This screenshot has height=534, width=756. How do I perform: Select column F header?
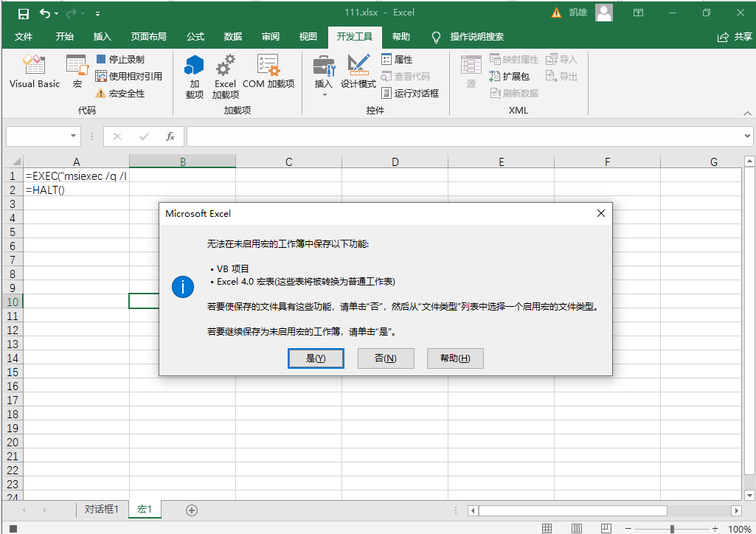(607, 162)
